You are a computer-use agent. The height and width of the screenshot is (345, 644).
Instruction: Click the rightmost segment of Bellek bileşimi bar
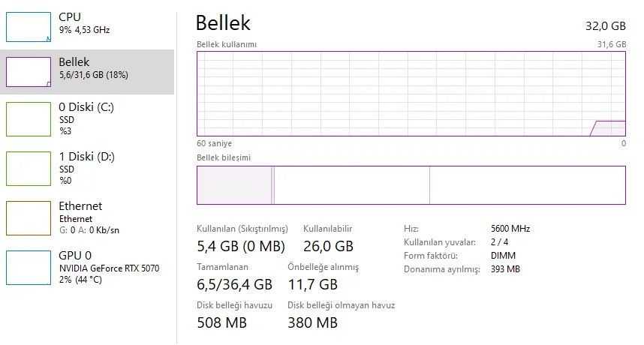pos(527,185)
